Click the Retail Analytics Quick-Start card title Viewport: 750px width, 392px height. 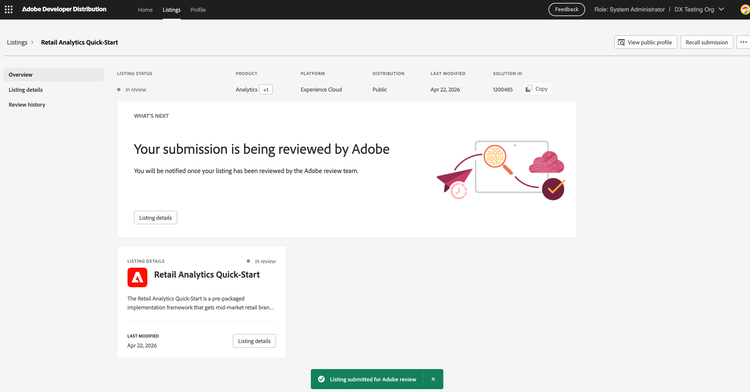click(x=207, y=274)
